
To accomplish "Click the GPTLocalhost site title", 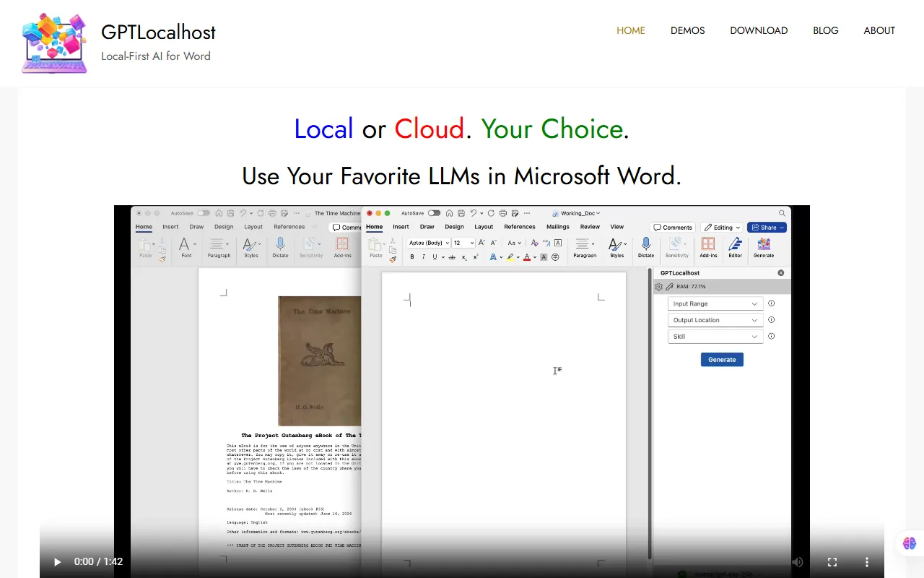I will pyautogui.click(x=158, y=33).
